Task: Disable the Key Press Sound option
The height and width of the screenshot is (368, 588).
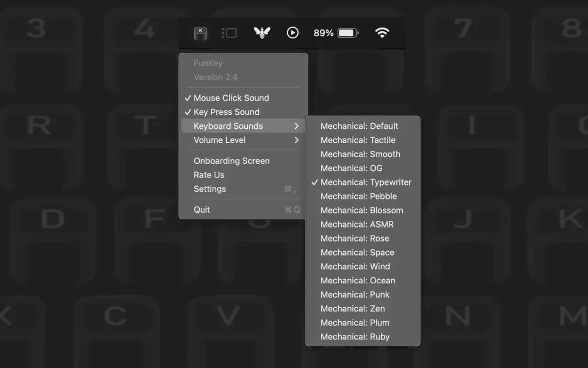Action: (226, 112)
